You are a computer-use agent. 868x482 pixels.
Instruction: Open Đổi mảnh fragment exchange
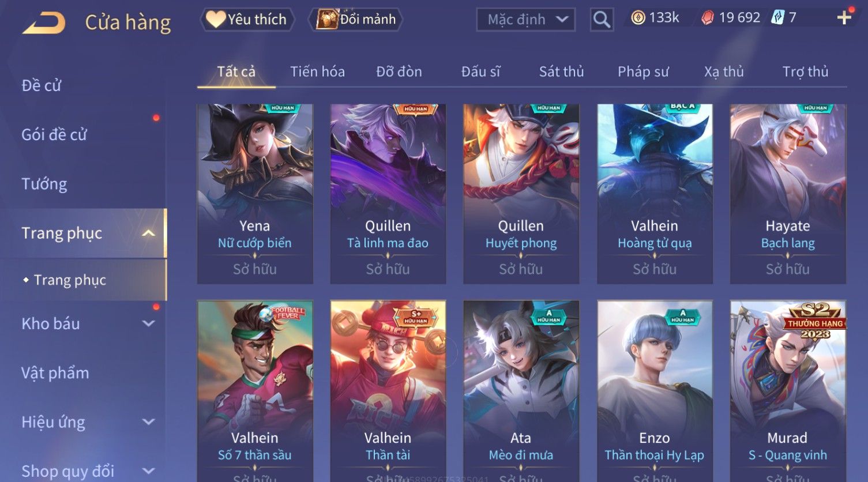tap(356, 20)
